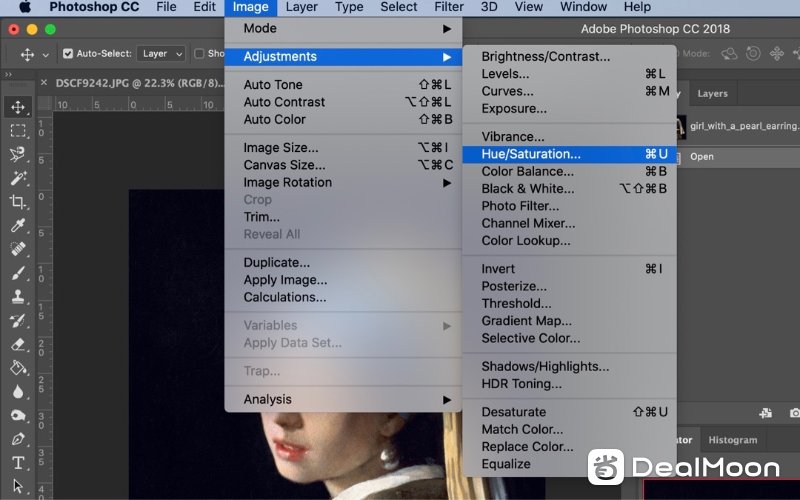Image resolution: width=800 pixels, height=500 pixels.
Task: Select the Sponge tool icon
Action: click(x=18, y=415)
